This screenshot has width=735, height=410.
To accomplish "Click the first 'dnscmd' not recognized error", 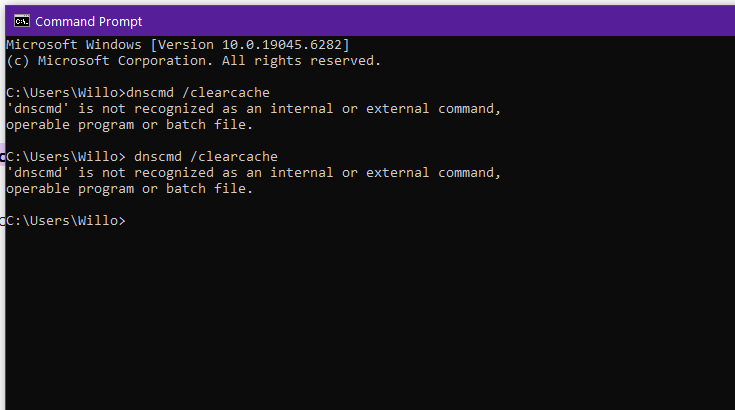I will click(254, 109).
